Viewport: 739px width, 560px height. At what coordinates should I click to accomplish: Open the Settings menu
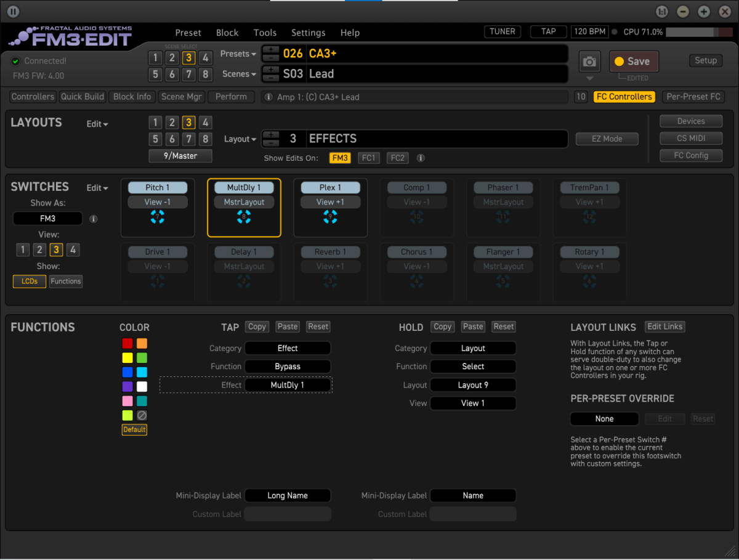tap(308, 33)
